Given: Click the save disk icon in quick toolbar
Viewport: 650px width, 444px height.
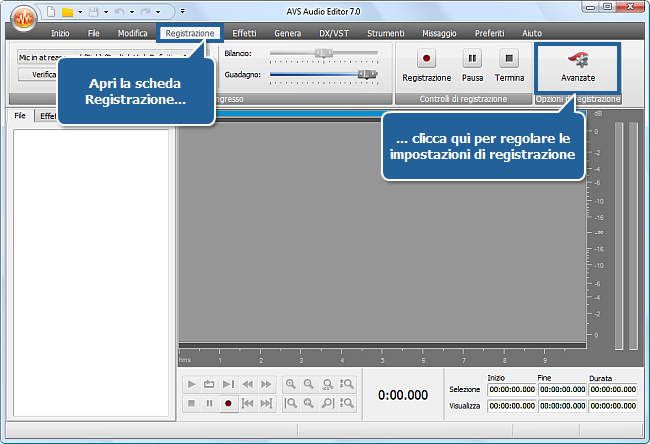Looking at the screenshot, I should coord(94,12).
